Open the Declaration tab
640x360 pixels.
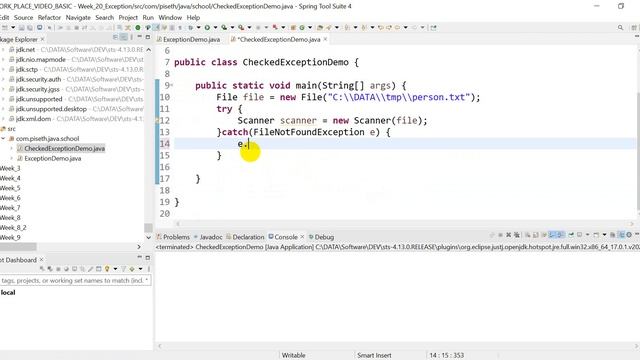point(248,237)
